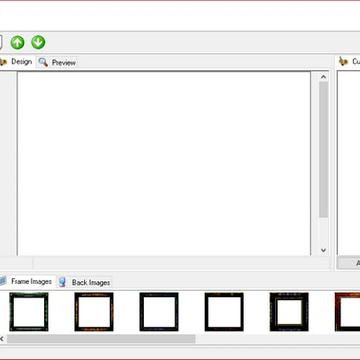Open the Preview tab
The height and width of the screenshot is (360, 360).
point(57,62)
